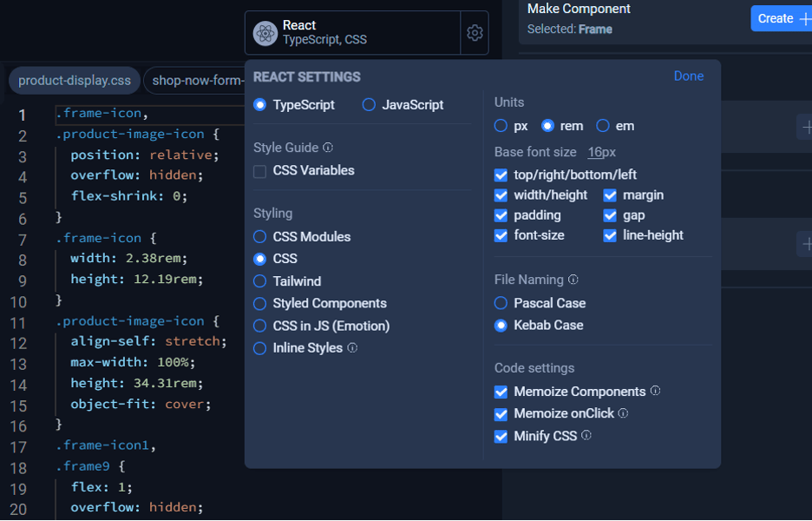Click 'Selected: Frame' label
812x521 pixels.
pyautogui.click(x=570, y=29)
